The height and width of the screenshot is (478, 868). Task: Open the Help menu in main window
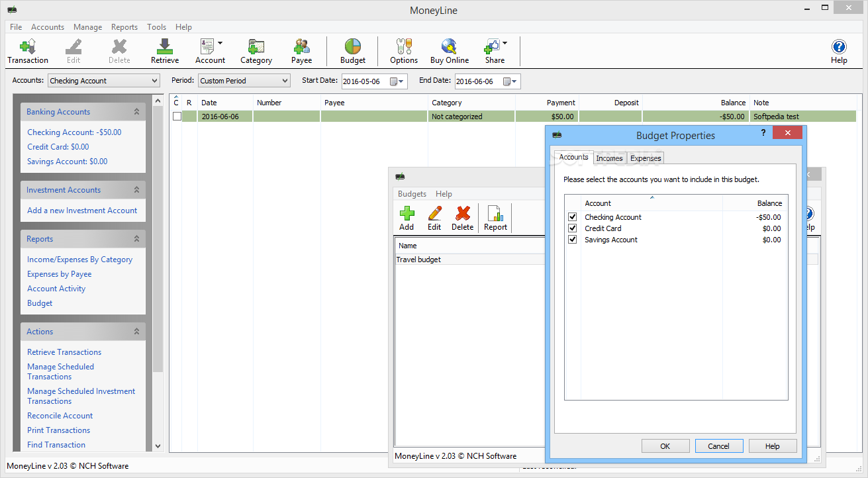pyautogui.click(x=183, y=27)
